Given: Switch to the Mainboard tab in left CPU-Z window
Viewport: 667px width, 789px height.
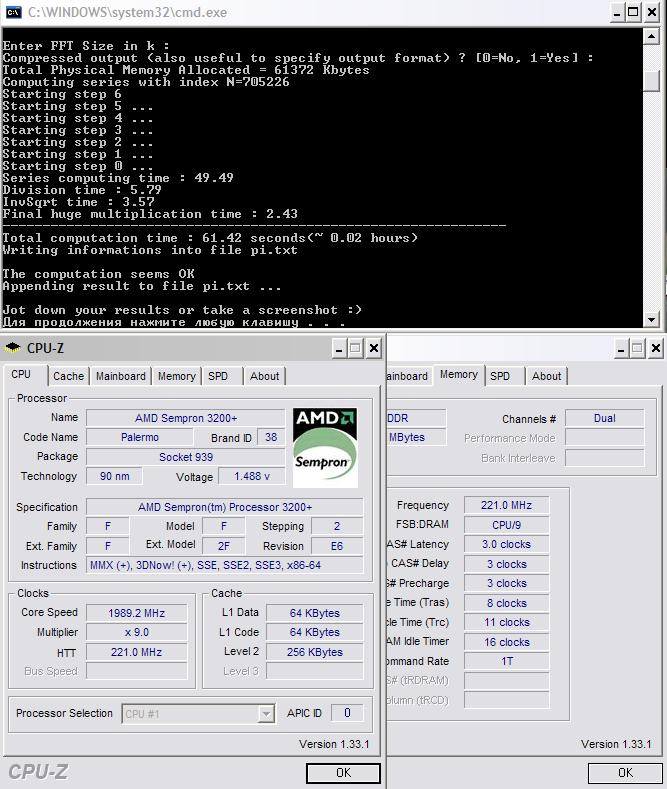Looking at the screenshot, I should pos(121,376).
